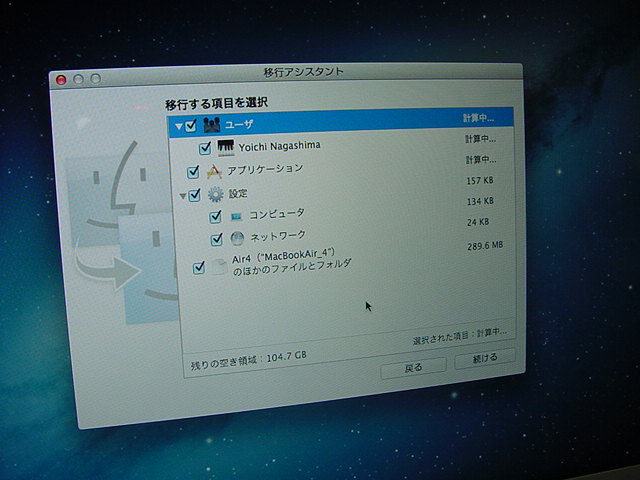The image size is (640, 480).
Task: Click the 24 KB size value
Action: pos(478,222)
